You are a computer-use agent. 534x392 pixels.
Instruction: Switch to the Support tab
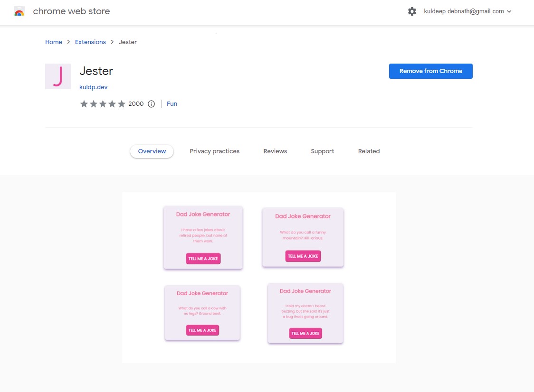[323, 151]
